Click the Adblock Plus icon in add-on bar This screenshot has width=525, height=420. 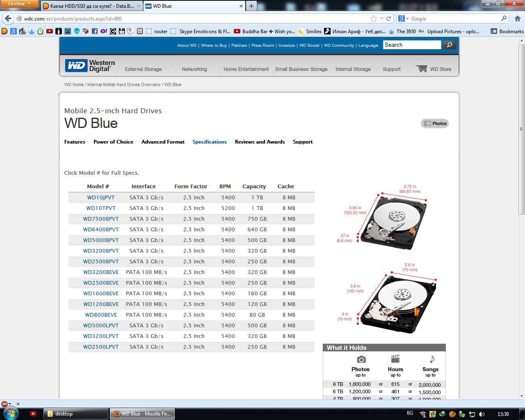coord(5,404)
